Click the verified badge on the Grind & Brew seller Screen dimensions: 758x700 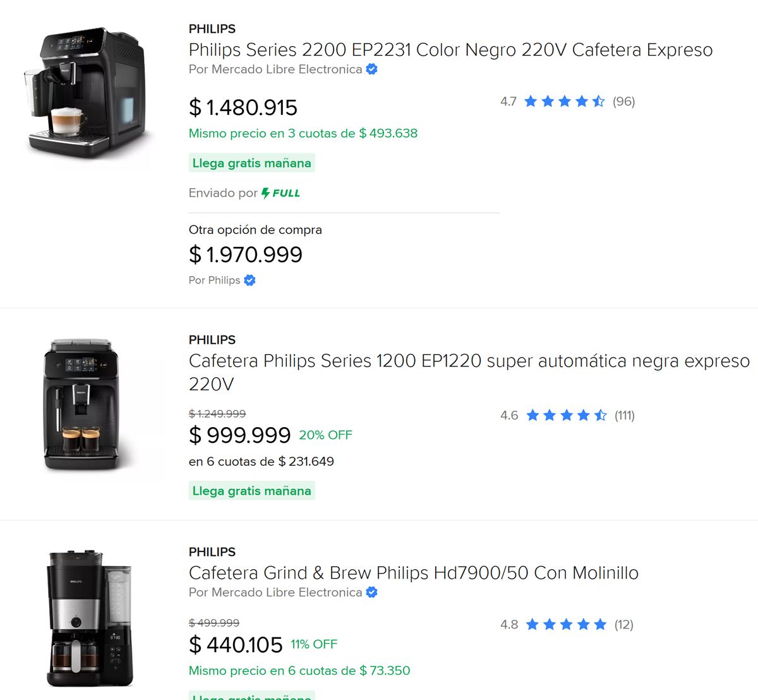click(372, 593)
